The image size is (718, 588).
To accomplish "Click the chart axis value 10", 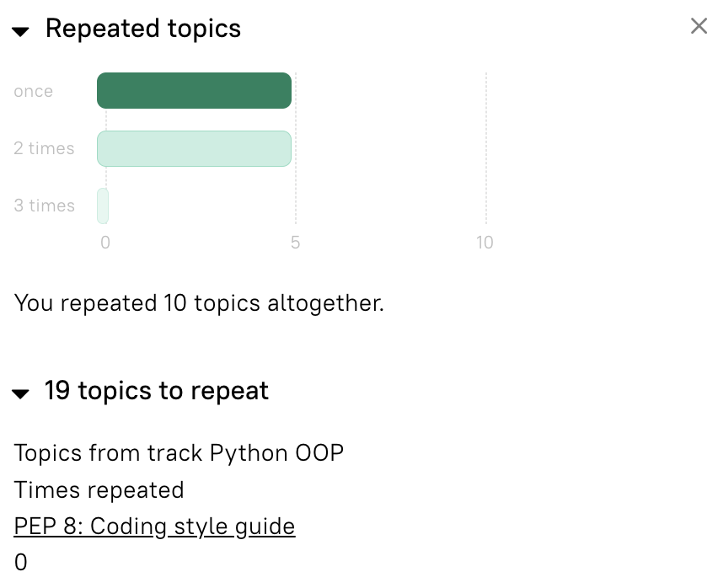I will point(485,243).
